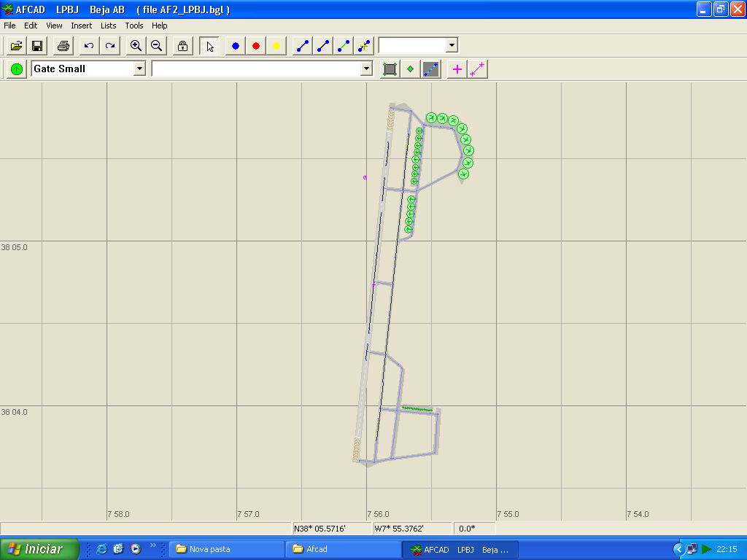The image size is (747, 560).
Task: Toggle the padlock lock button
Action: 182,46
